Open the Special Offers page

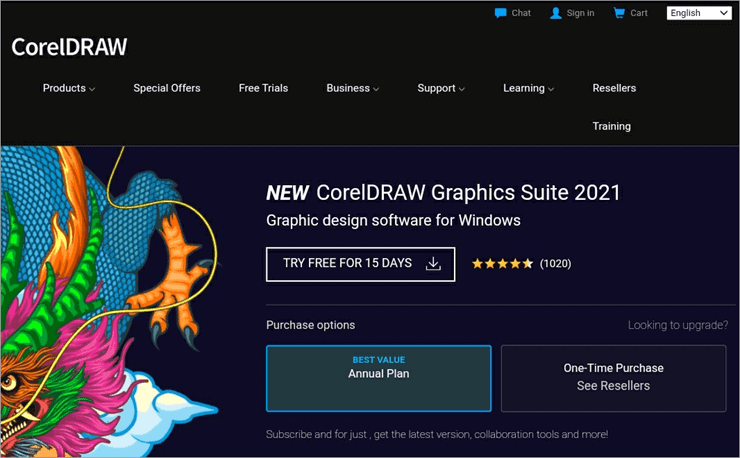(167, 88)
